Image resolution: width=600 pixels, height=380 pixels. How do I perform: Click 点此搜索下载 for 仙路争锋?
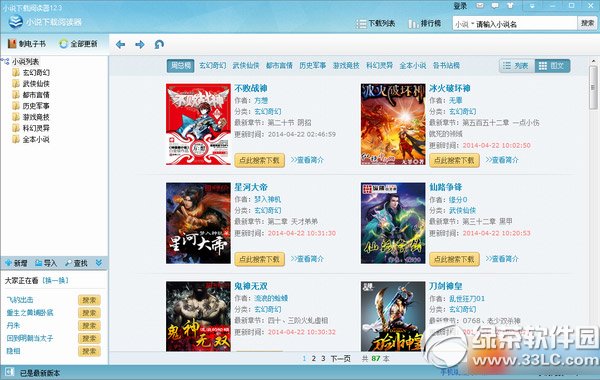(x=454, y=259)
